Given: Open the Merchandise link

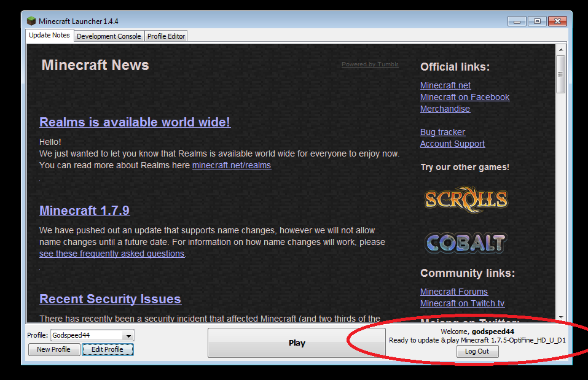Looking at the screenshot, I should coord(445,109).
